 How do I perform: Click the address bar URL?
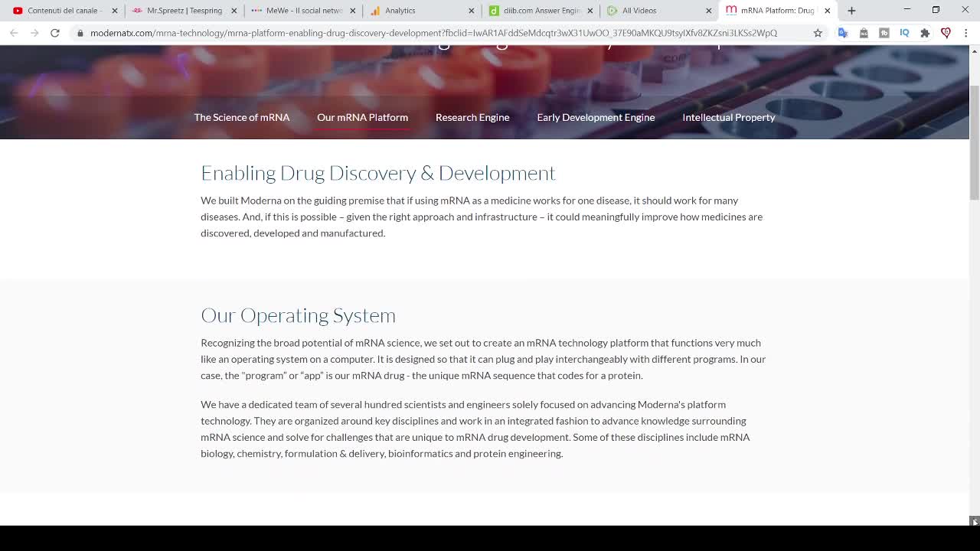point(433,33)
